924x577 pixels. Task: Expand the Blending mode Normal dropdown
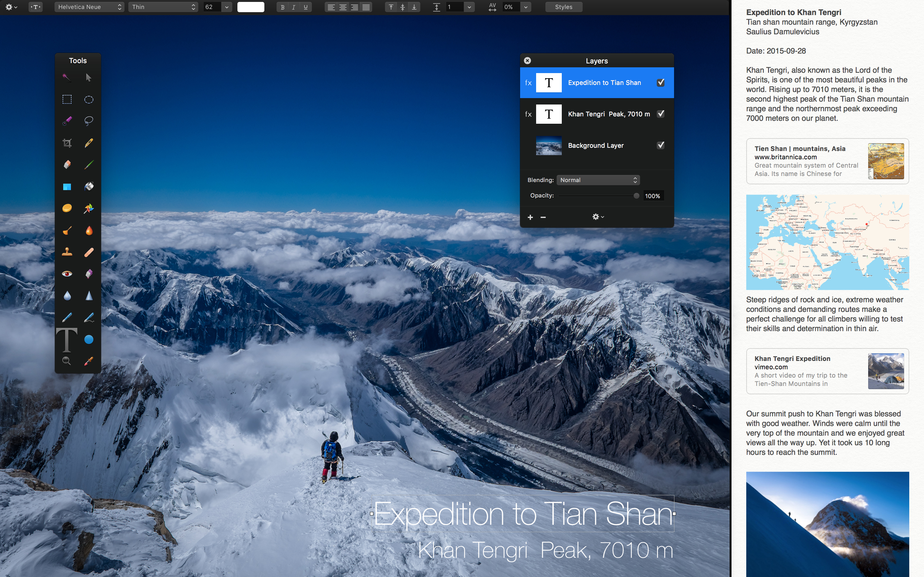pos(598,180)
